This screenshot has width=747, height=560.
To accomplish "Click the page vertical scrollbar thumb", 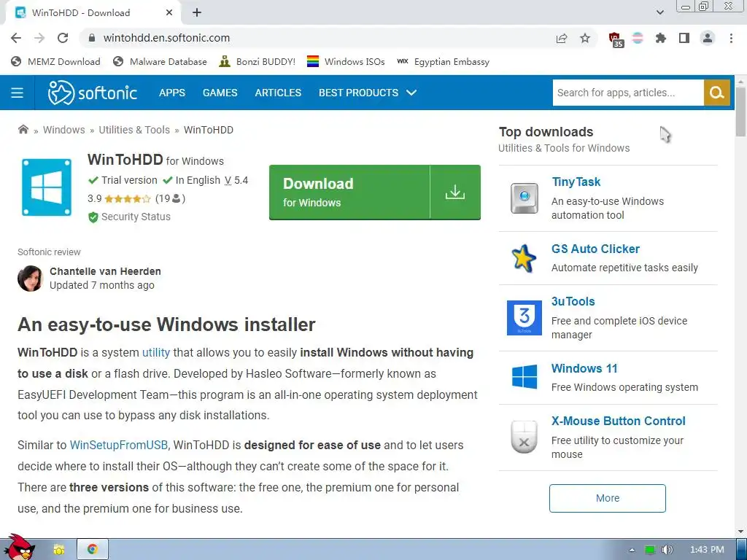I will [740, 112].
